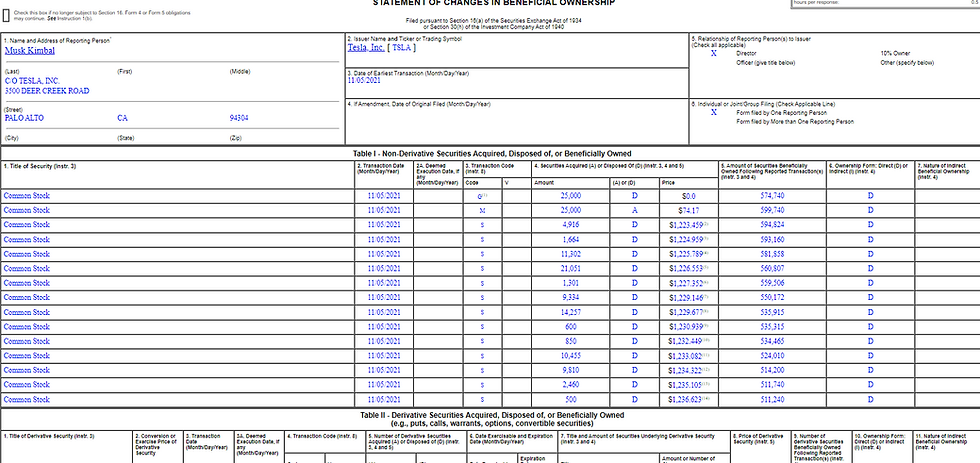This screenshot has width=980, height=463.
Task: Click the G transaction code in the $0.0 row
Action: click(x=481, y=196)
